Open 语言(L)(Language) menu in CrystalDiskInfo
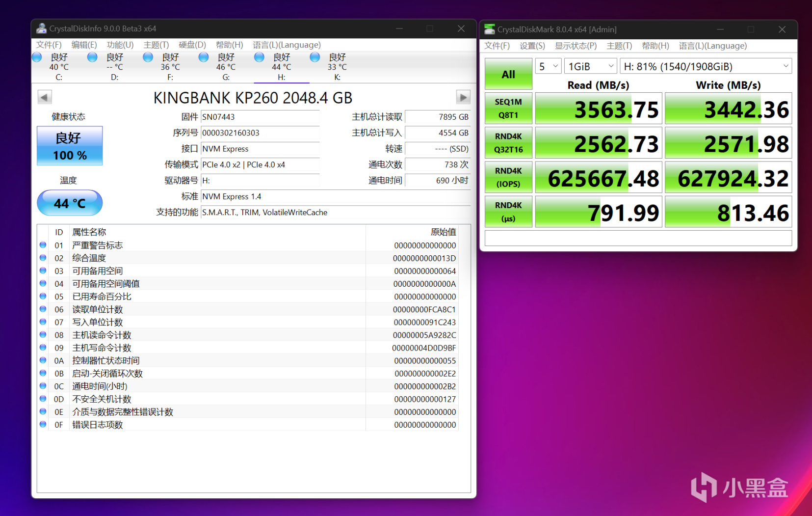This screenshot has height=516, width=812. [287, 45]
